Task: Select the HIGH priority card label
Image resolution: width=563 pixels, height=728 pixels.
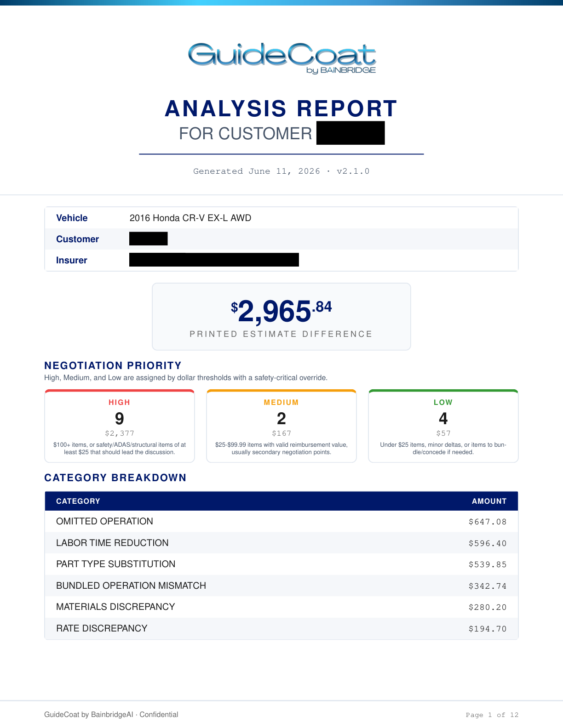Action: [x=120, y=402]
